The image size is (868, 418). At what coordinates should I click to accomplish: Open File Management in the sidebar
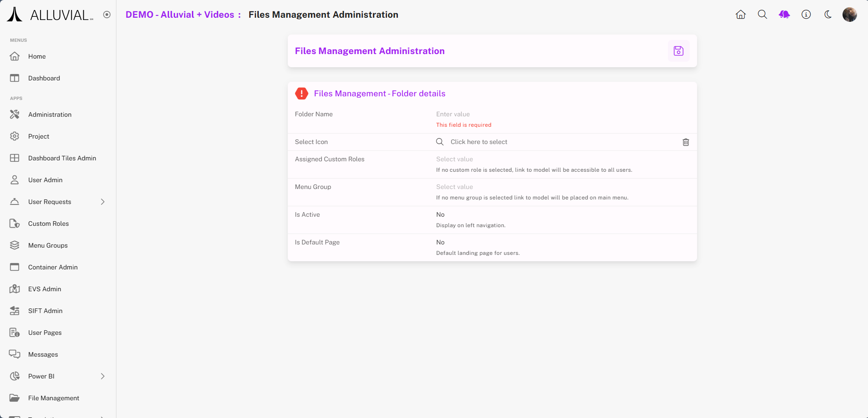[54, 398]
